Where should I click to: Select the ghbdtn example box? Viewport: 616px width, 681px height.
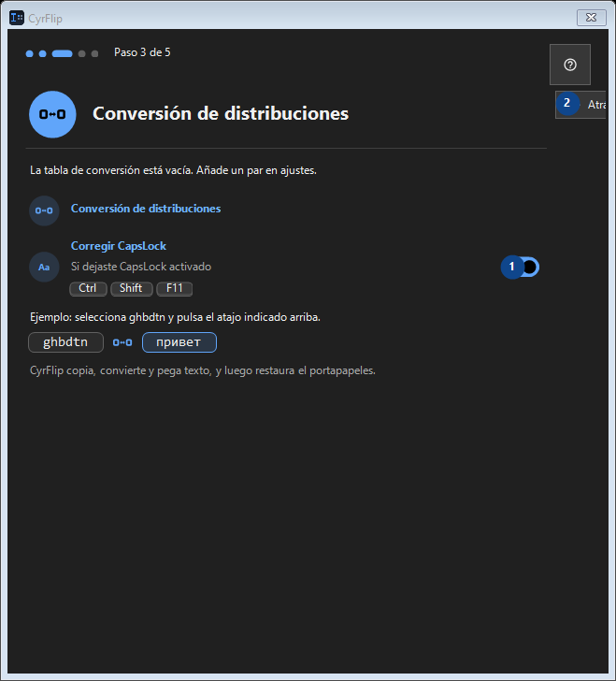coord(65,342)
